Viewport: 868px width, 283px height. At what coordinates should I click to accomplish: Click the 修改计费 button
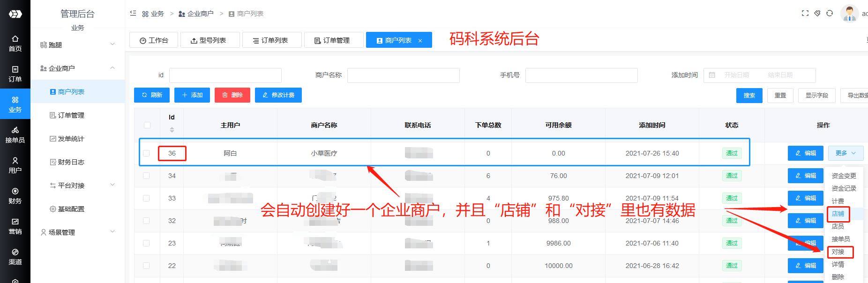coord(278,95)
